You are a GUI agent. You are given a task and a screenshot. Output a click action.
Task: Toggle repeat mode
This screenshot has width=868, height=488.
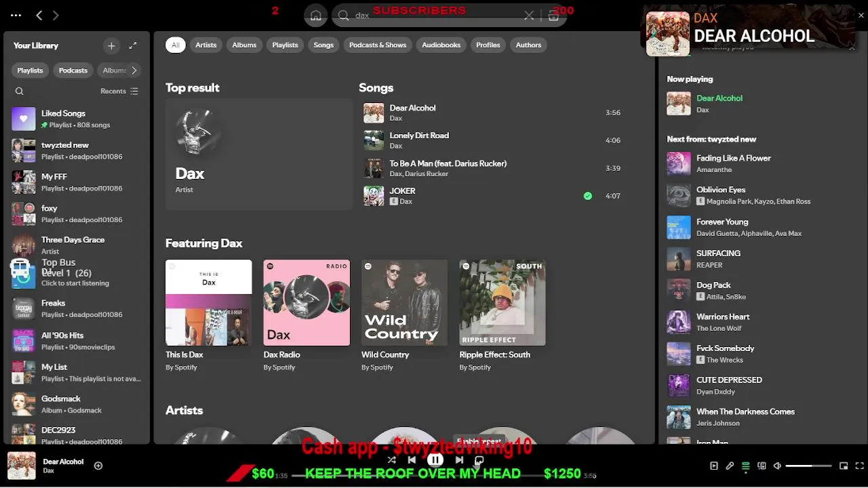[479, 460]
